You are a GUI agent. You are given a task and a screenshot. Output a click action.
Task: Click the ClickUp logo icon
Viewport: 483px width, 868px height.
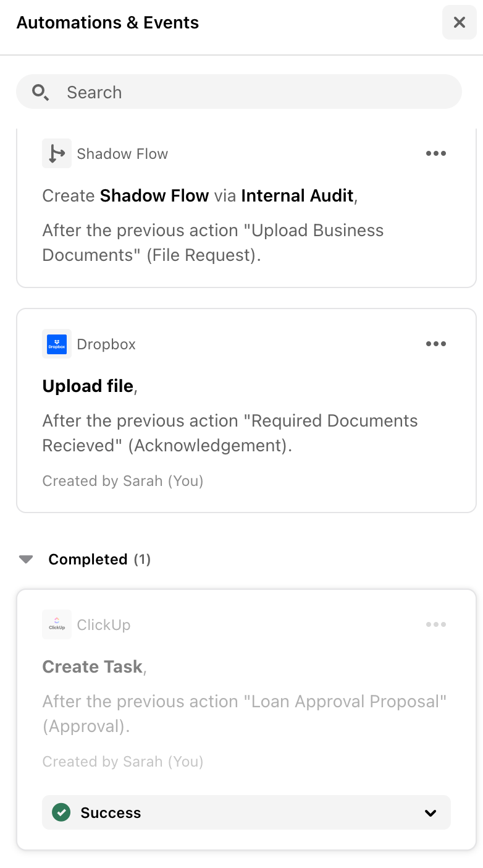point(57,624)
